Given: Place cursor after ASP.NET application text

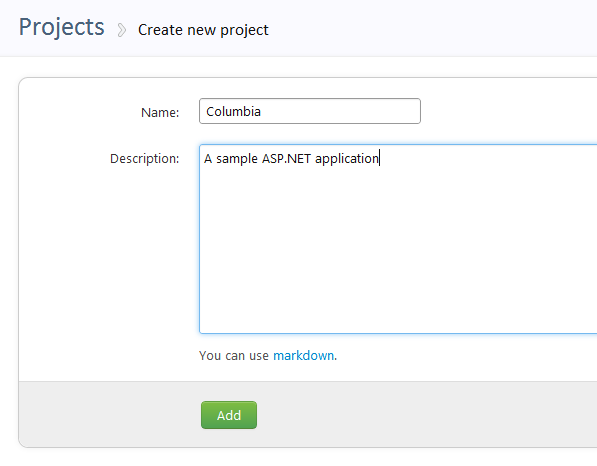Looking at the screenshot, I should tap(380, 158).
